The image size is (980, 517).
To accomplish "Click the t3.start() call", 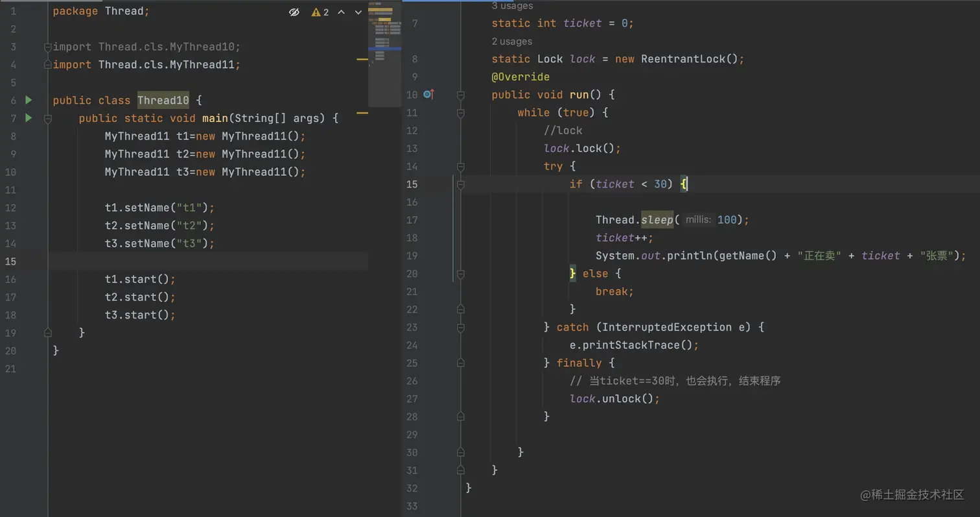I will tap(140, 315).
